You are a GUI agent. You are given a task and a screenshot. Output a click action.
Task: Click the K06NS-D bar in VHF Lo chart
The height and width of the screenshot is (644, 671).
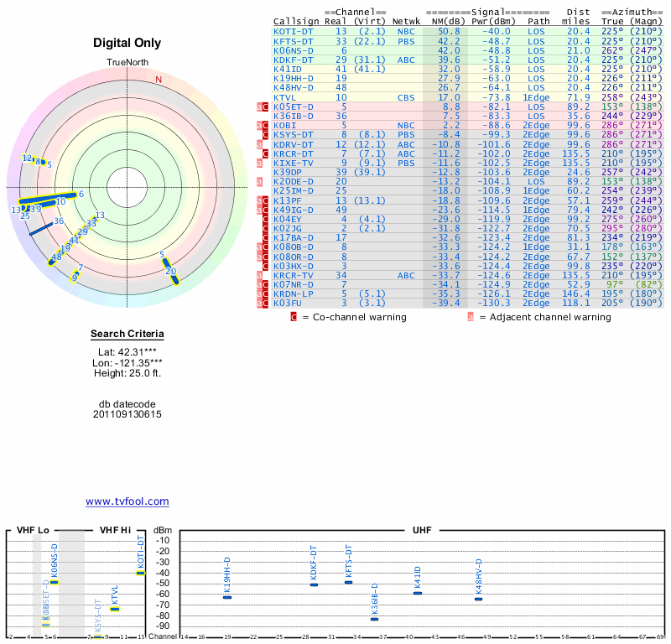pos(54,582)
